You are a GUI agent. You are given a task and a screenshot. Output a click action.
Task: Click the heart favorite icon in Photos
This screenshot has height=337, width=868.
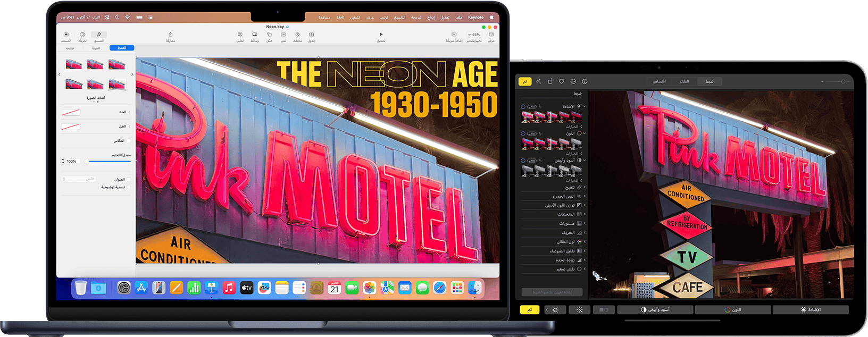pyautogui.click(x=561, y=81)
